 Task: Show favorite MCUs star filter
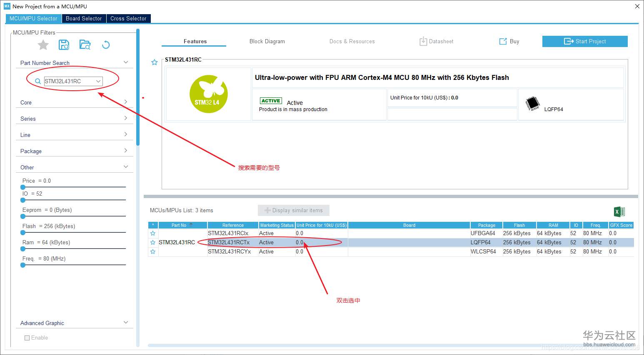(x=43, y=45)
